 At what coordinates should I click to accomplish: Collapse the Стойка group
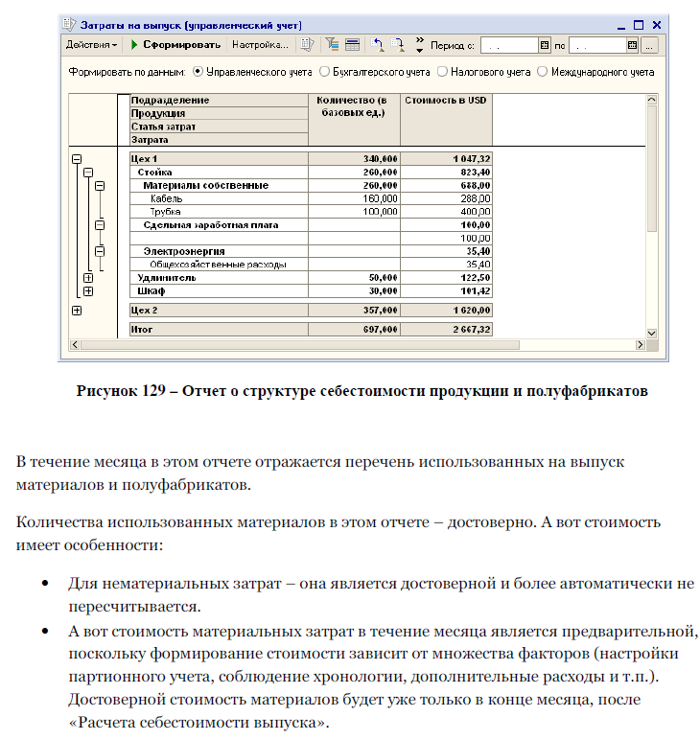(x=88, y=173)
